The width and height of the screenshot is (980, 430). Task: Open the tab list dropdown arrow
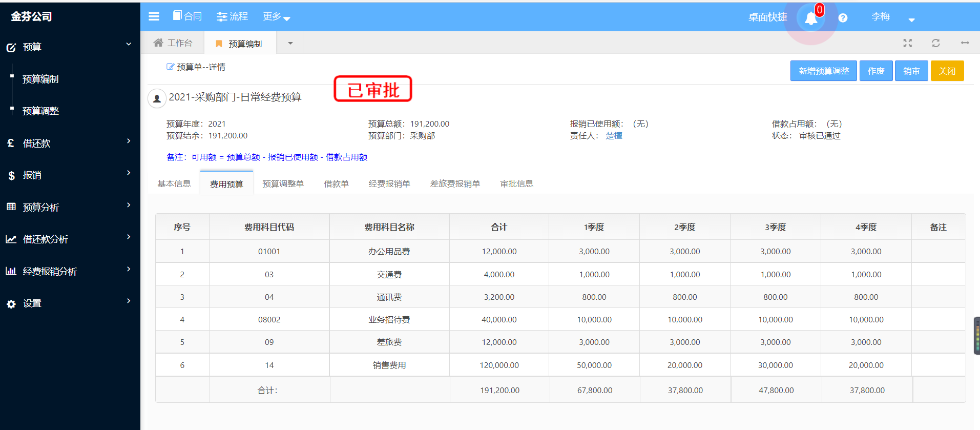290,43
